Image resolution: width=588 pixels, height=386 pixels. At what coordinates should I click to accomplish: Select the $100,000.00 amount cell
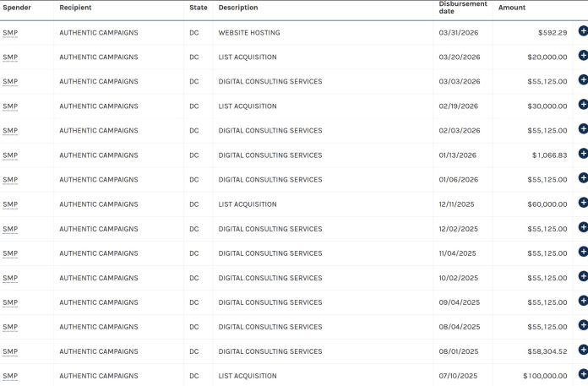tap(545, 376)
